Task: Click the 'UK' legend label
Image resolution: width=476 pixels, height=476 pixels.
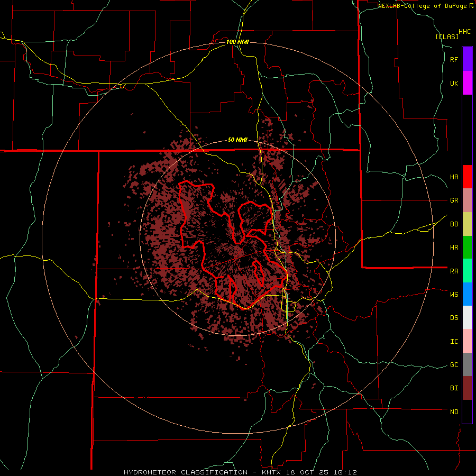Action: 454,83
